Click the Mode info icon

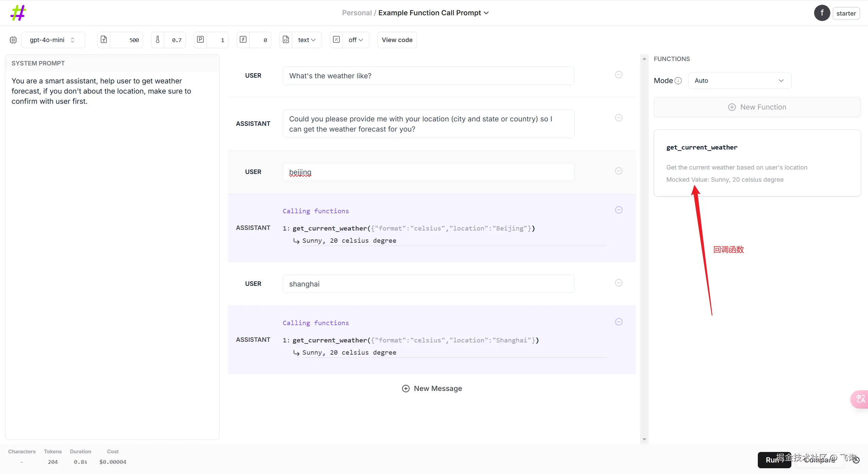tap(678, 81)
